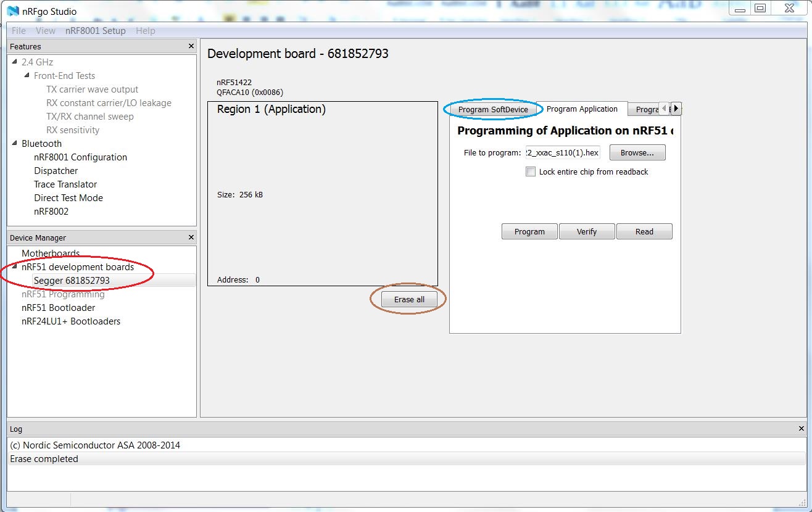Close the Features panel

pos(191,46)
